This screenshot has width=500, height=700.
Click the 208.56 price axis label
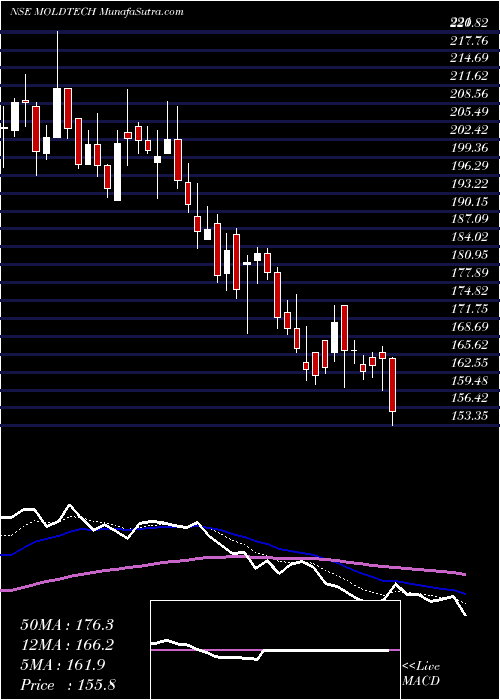coord(469,94)
